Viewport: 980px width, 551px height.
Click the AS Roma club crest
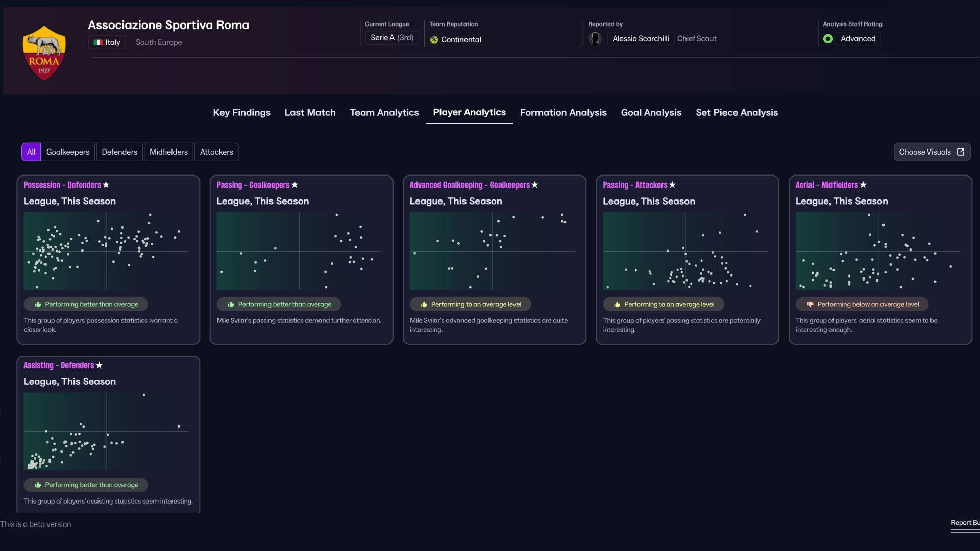pos(44,53)
